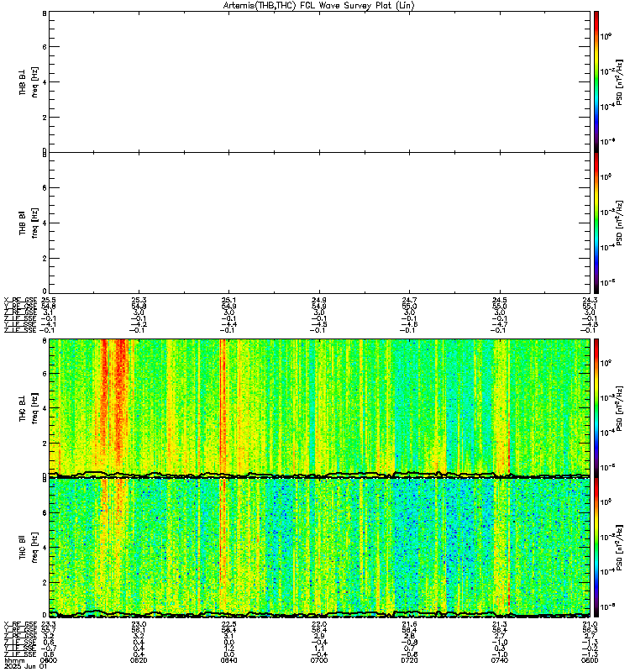Pick the color bar beside the second panel
This screenshot has height=672, width=630.
coord(596,221)
